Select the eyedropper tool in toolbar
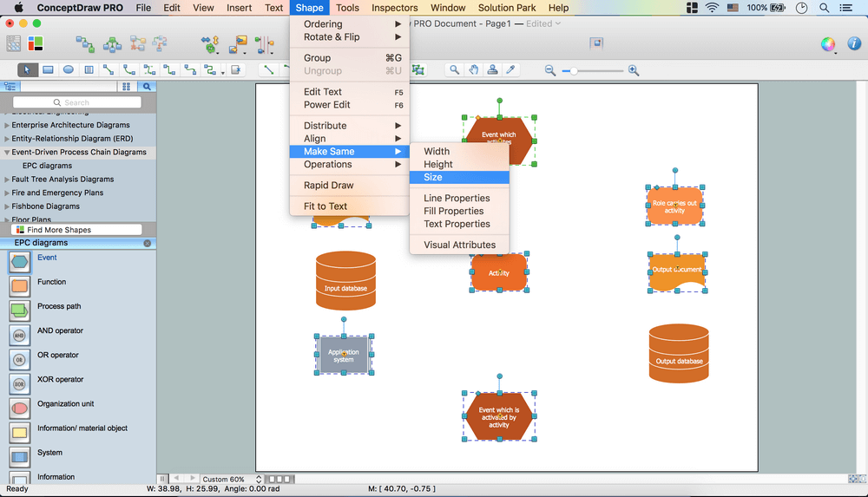Screen dimensions: 868x497 click(x=511, y=70)
